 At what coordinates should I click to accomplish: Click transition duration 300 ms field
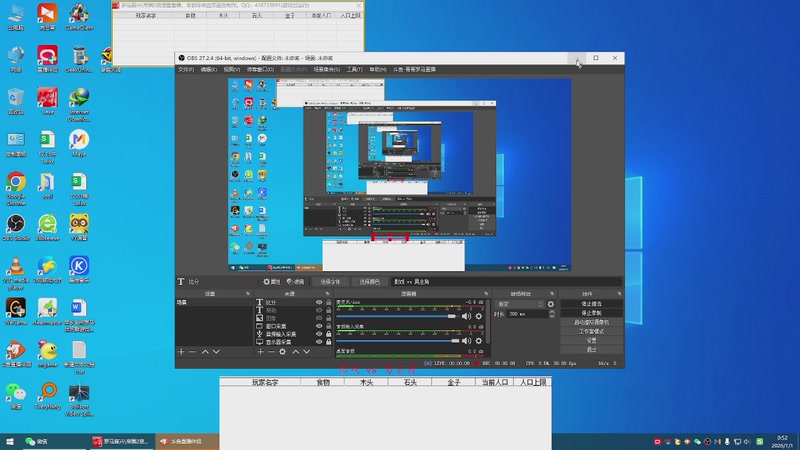pos(527,314)
